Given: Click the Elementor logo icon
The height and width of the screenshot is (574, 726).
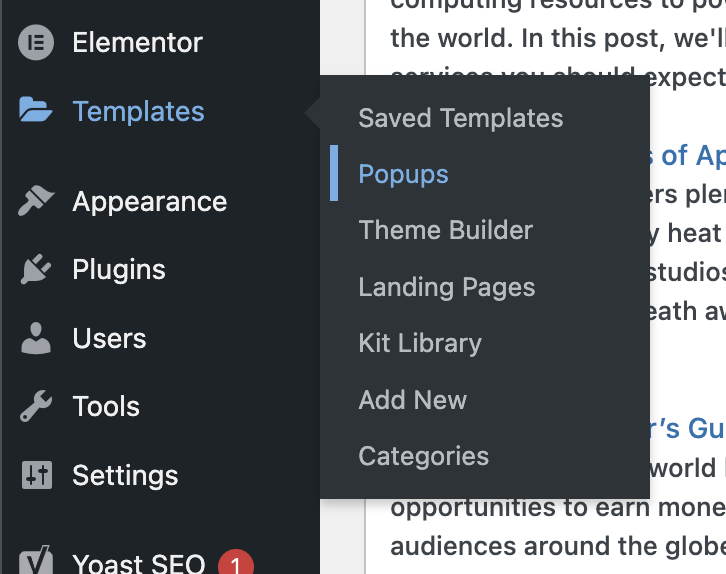Looking at the screenshot, I should point(36,43).
